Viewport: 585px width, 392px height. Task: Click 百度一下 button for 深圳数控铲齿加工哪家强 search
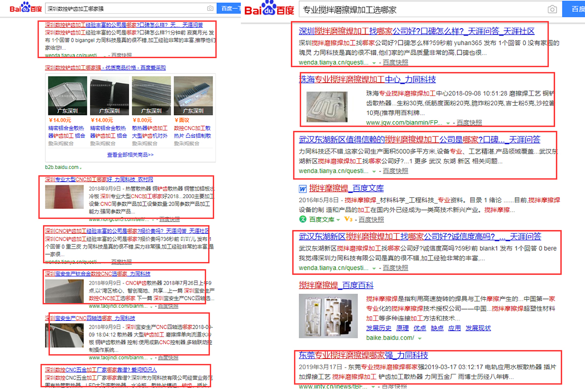click(229, 9)
